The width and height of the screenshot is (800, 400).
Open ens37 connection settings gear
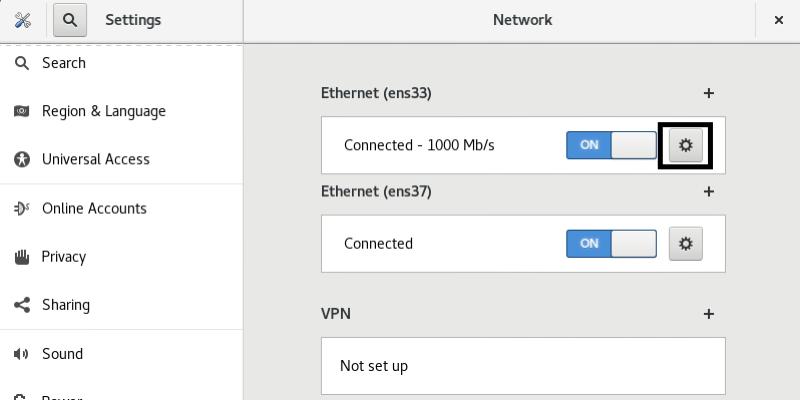click(685, 243)
